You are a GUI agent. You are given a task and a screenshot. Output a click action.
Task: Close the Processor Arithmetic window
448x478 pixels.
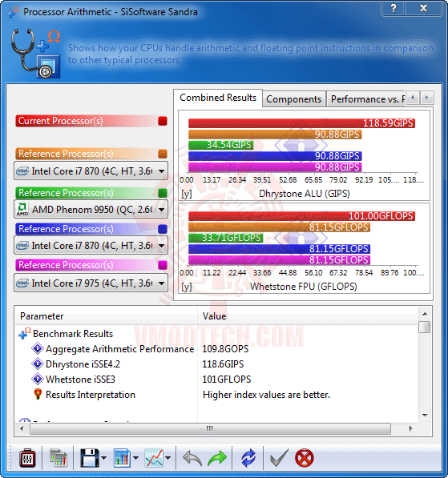click(x=423, y=8)
